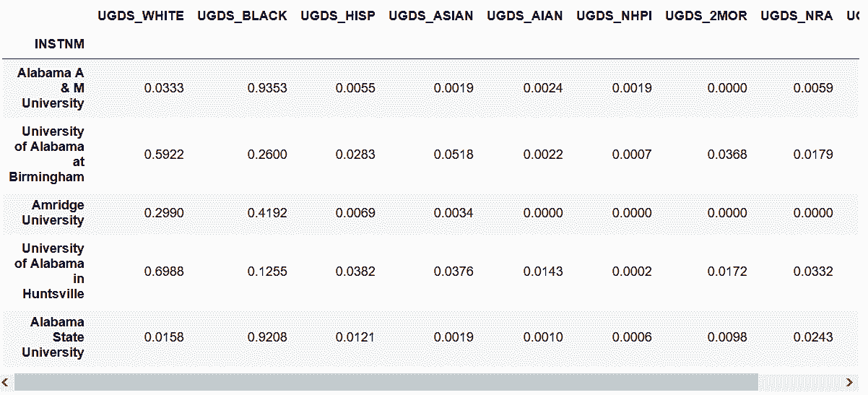
Task: Click the right scroll arrow
Action: [849, 382]
